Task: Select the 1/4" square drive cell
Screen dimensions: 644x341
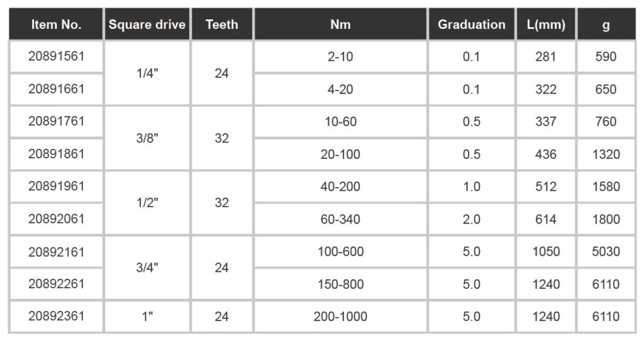Action: click(x=147, y=73)
